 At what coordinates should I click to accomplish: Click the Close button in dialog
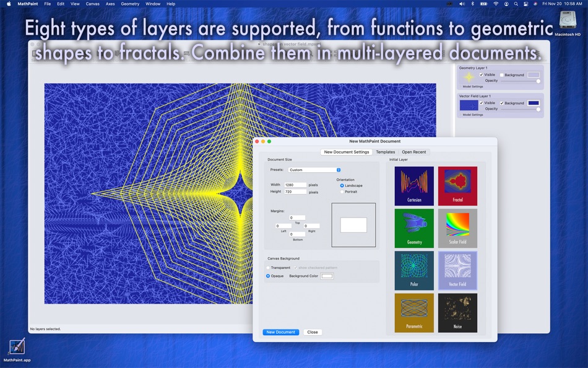[313, 332]
